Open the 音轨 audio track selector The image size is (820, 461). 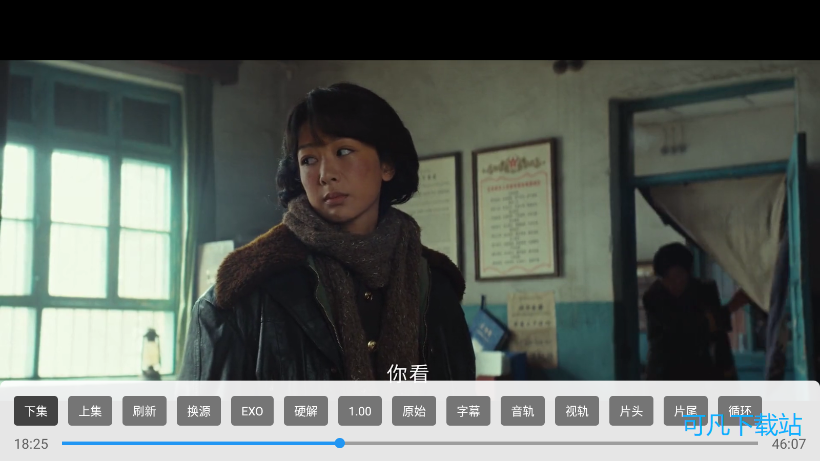point(522,411)
